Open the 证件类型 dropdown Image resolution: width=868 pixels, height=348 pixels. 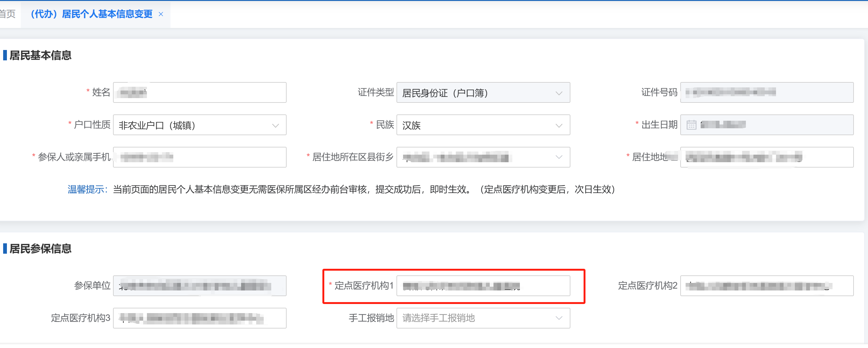pos(483,92)
